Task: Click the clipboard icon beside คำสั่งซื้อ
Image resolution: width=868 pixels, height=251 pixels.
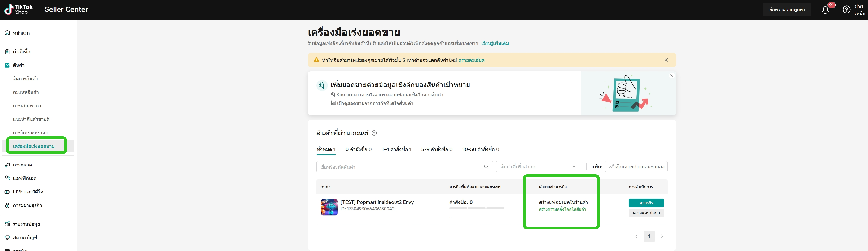Action: [7, 52]
